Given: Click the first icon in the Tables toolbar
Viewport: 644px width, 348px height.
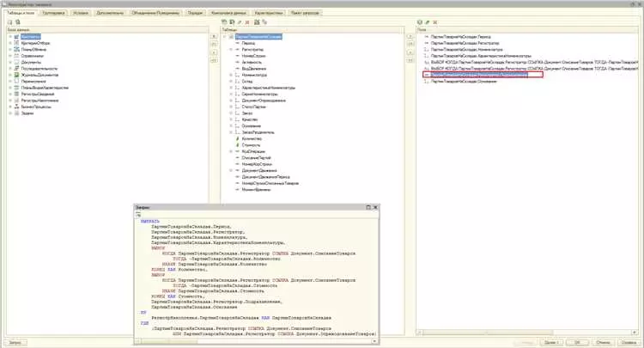Looking at the screenshot, I should tap(224, 22).
